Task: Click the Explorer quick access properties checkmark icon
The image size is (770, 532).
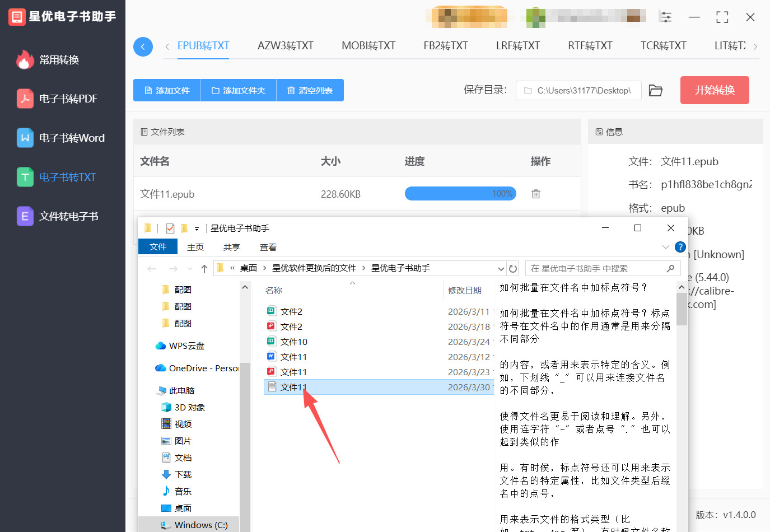Action: pos(170,228)
